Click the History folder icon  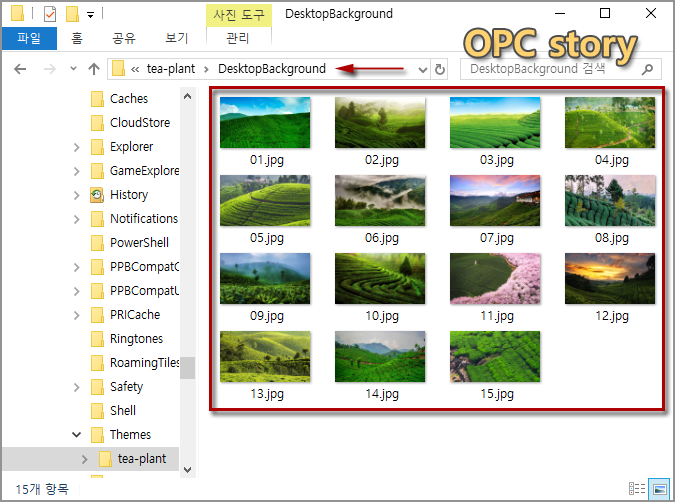point(97,195)
